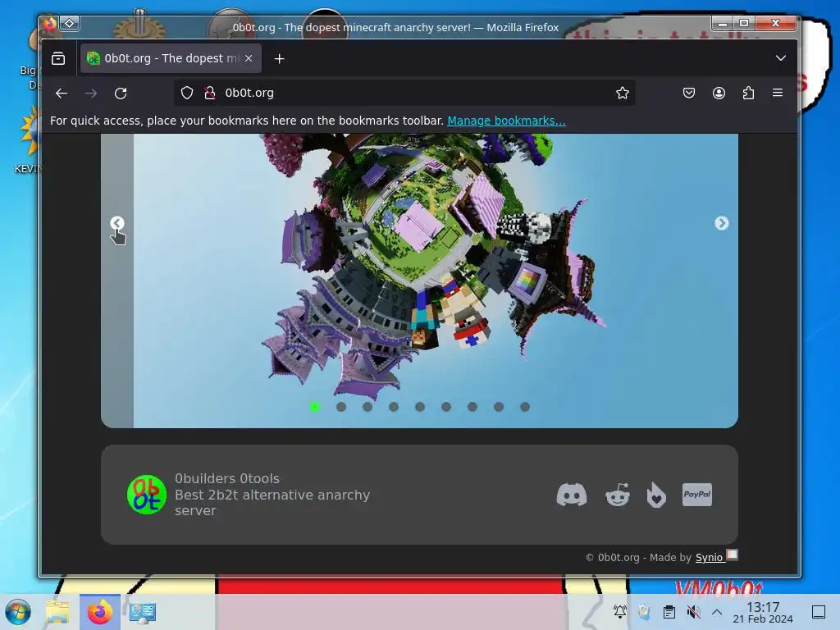This screenshot has width=840, height=630.
Task: Click the diamond icon in the title bar
Action: pyautogui.click(x=70, y=24)
